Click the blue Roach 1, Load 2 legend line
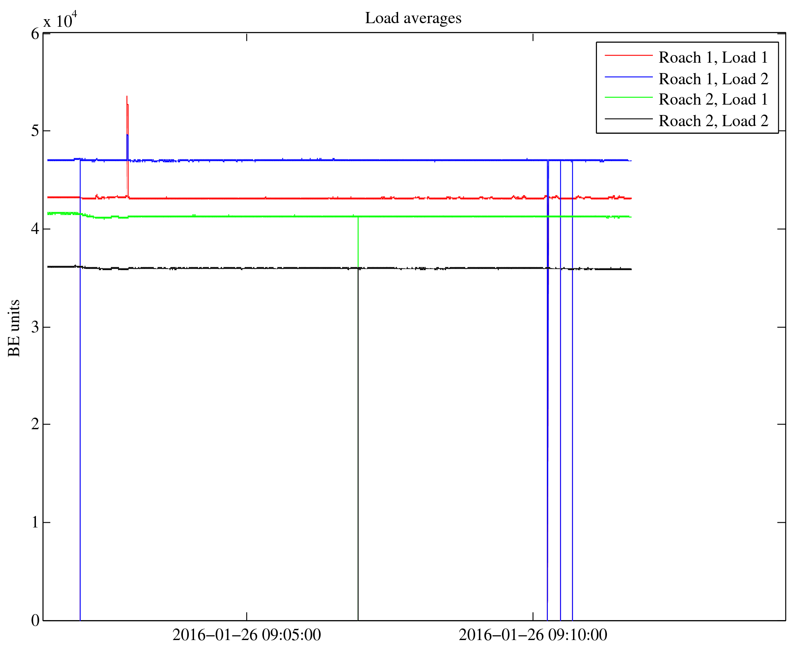The image size is (797, 672). (628, 77)
